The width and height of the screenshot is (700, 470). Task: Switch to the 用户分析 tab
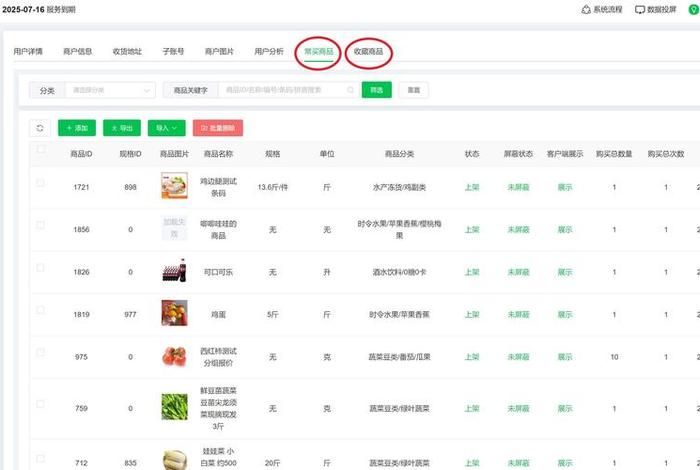269,51
